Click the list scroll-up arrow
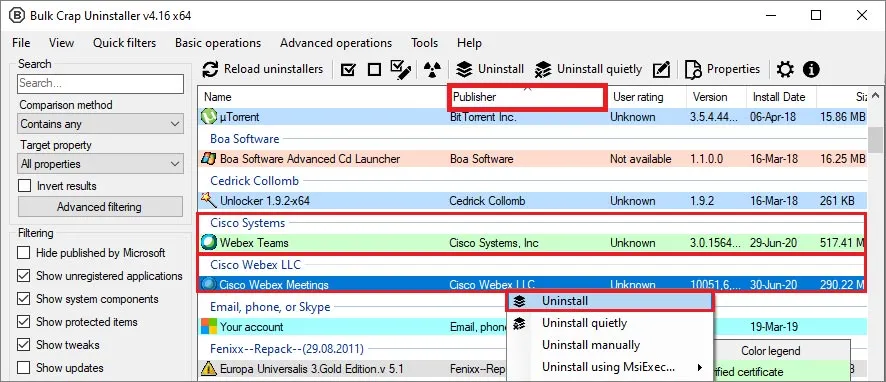The height and width of the screenshot is (382, 886). pyautogui.click(x=875, y=96)
